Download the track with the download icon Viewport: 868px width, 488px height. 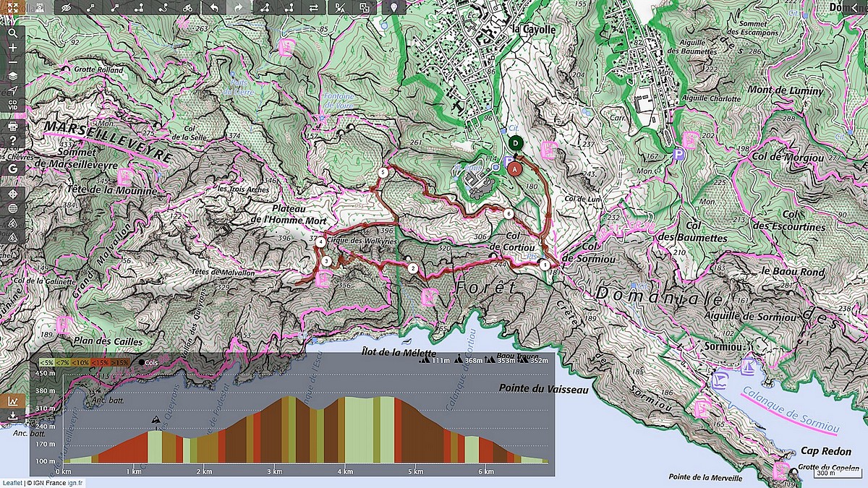coord(13,416)
